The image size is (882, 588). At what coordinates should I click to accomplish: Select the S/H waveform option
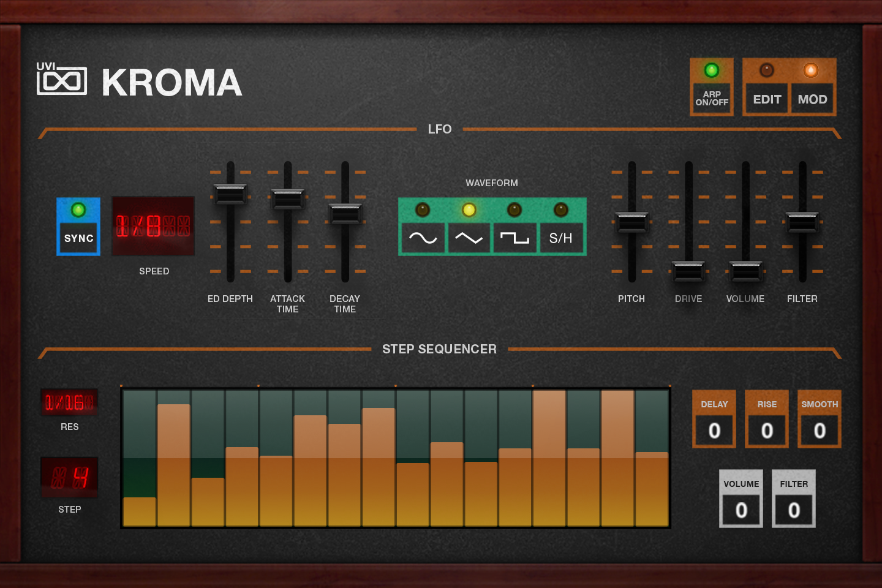[x=562, y=238]
